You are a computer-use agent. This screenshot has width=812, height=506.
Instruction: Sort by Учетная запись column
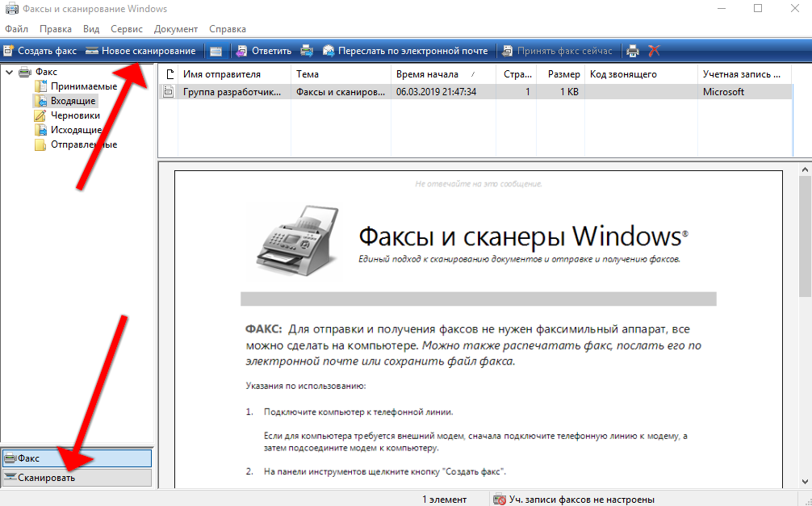[745, 74]
